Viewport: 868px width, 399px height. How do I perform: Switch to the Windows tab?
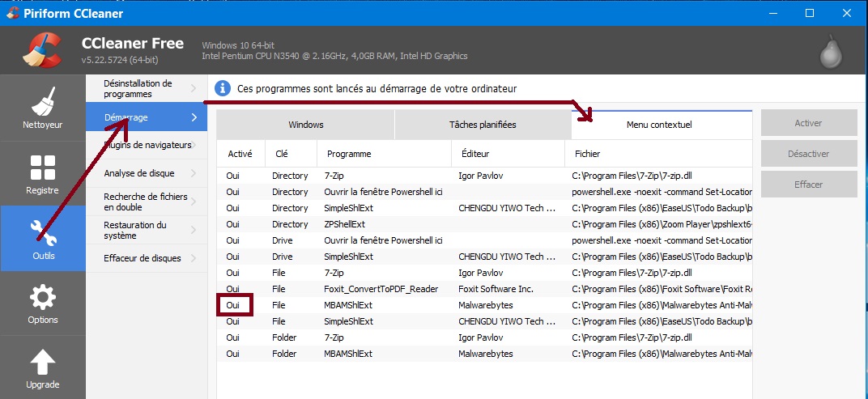pos(305,125)
